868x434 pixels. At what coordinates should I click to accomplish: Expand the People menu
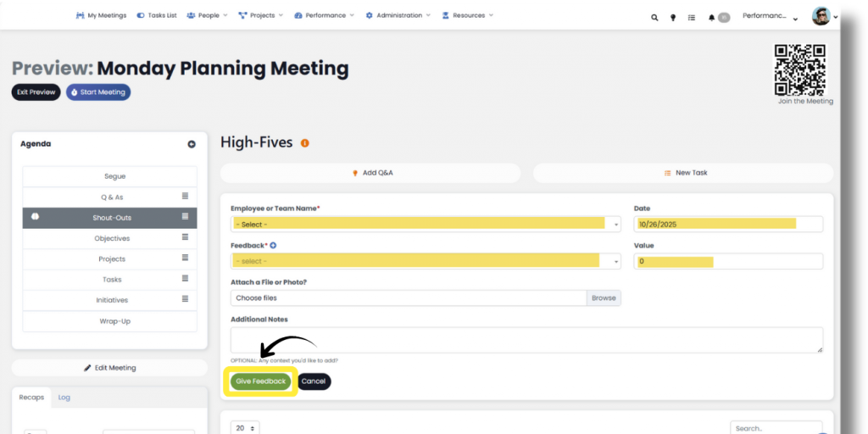coord(207,15)
